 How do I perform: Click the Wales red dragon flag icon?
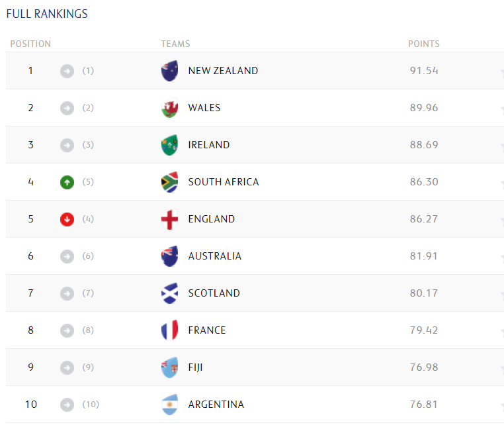[x=170, y=108]
